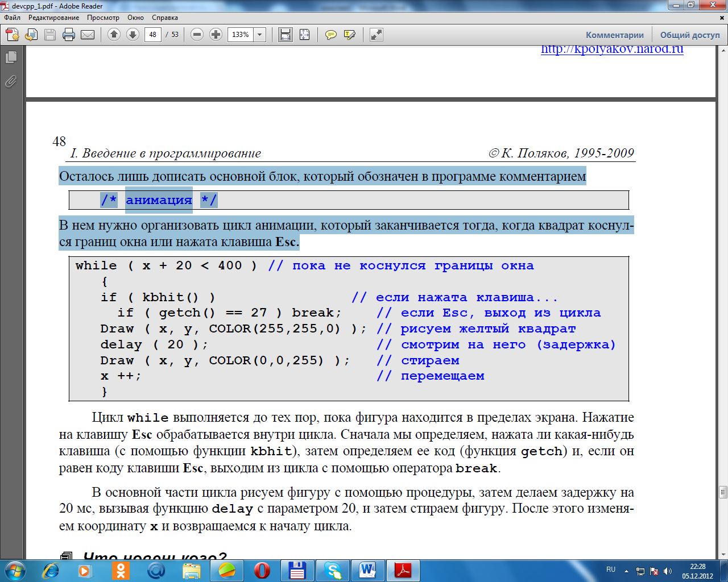
Task: Open the Mail.ru agent taskbar icon
Action: tap(156, 571)
